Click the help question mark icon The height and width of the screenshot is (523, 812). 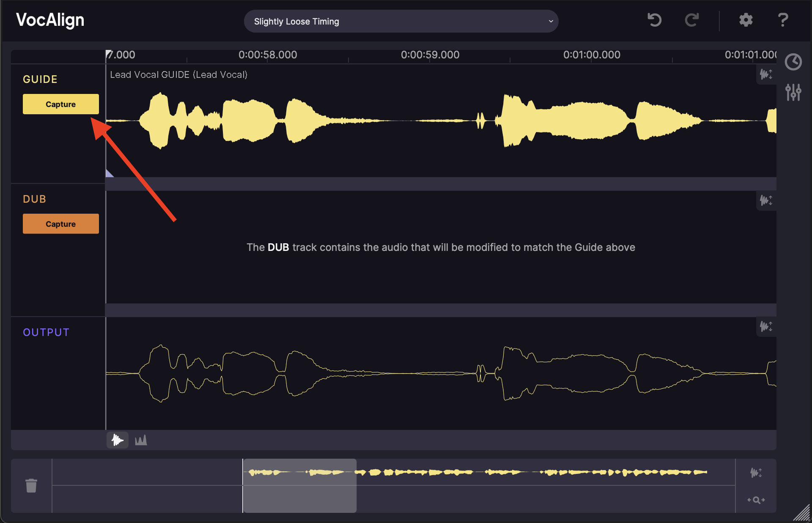click(783, 20)
